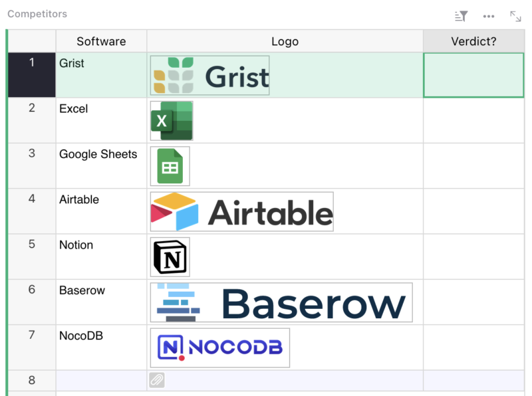Click row number 6 to select Baserow row
The height and width of the screenshot is (396, 532).
31,302
